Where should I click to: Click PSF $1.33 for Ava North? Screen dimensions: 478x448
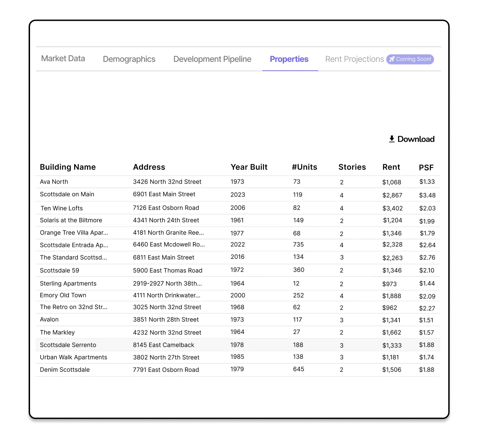(427, 182)
